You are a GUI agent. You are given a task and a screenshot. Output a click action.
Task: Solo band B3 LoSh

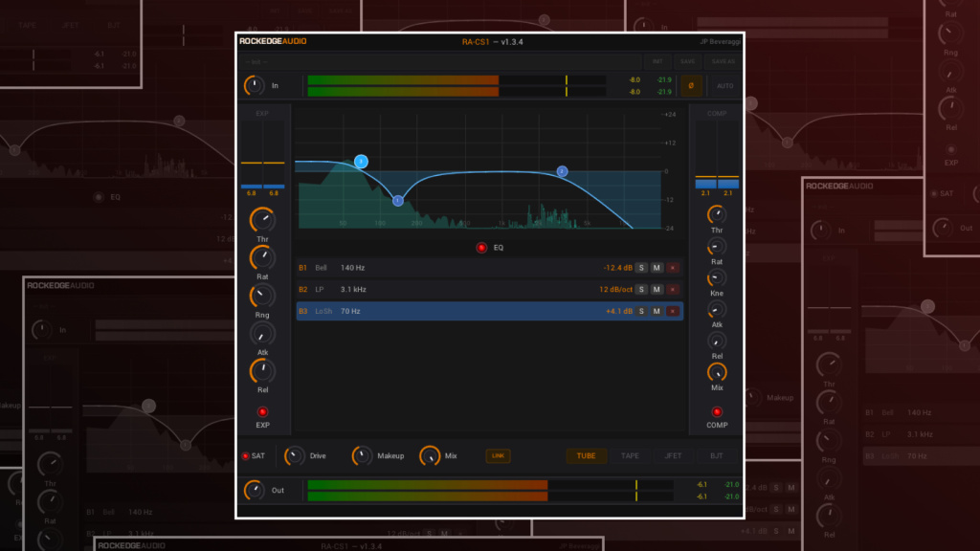click(x=641, y=311)
